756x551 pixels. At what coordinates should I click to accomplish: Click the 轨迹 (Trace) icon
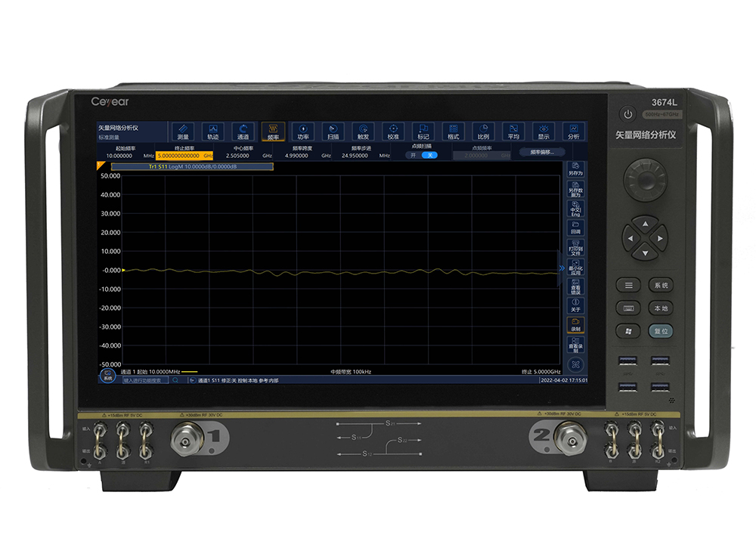click(x=213, y=132)
